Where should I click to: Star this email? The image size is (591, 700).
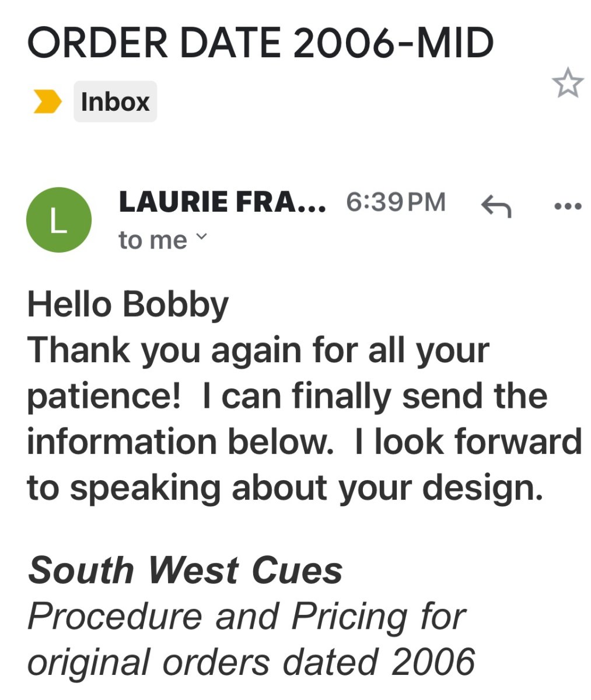568,83
